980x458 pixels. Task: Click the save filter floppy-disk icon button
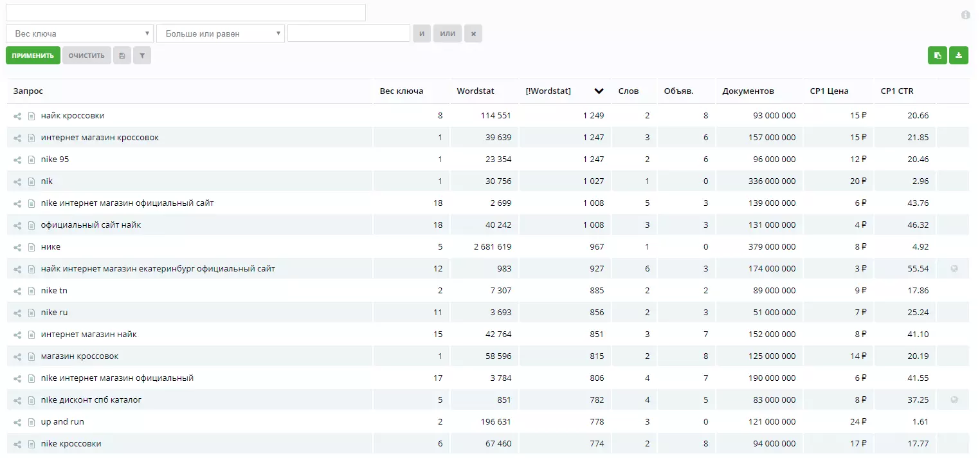(x=122, y=55)
